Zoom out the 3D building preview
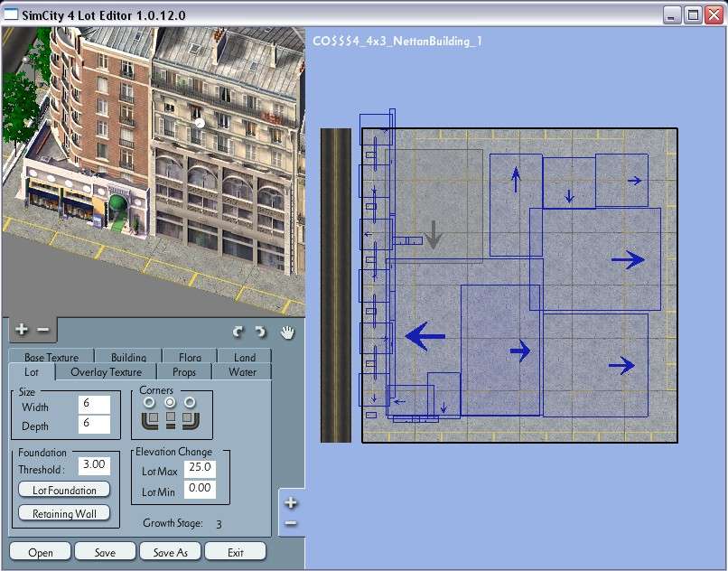The image size is (728, 571). [x=42, y=330]
